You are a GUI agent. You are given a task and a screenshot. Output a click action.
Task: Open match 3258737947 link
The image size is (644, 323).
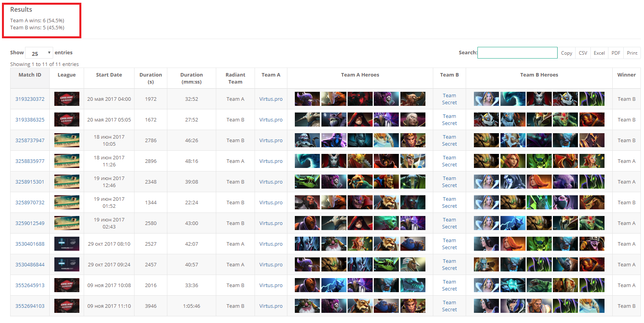pos(30,140)
